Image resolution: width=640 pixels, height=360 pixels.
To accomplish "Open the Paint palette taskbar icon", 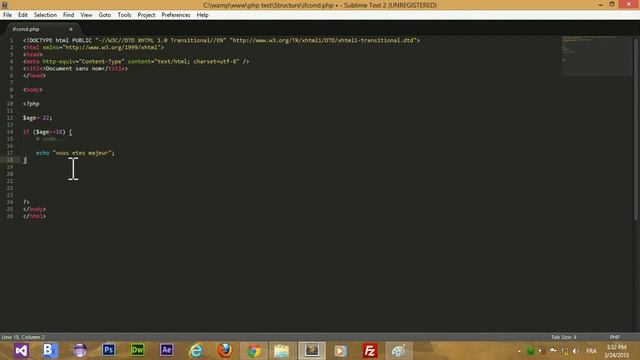I will [399, 351].
